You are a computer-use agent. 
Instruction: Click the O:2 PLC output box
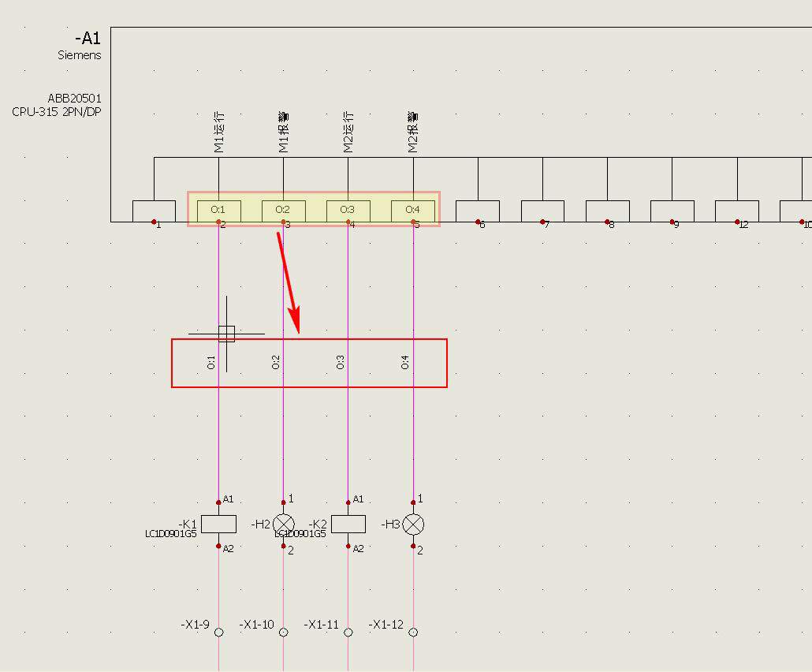[x=283, y=210]
